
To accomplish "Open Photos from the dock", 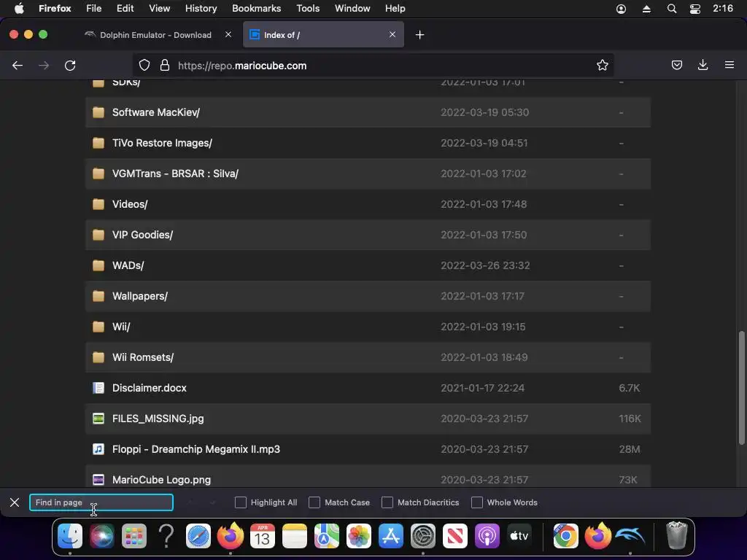I will click(x=359, y=536).
